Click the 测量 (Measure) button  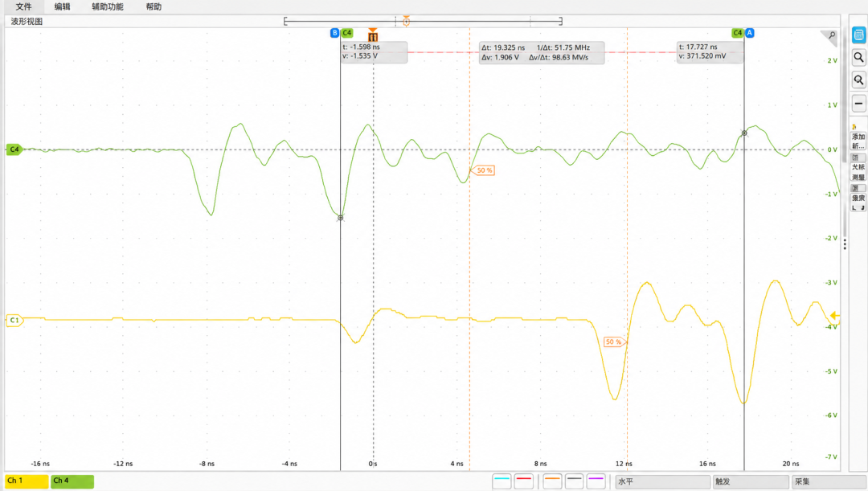coord(858,177)
